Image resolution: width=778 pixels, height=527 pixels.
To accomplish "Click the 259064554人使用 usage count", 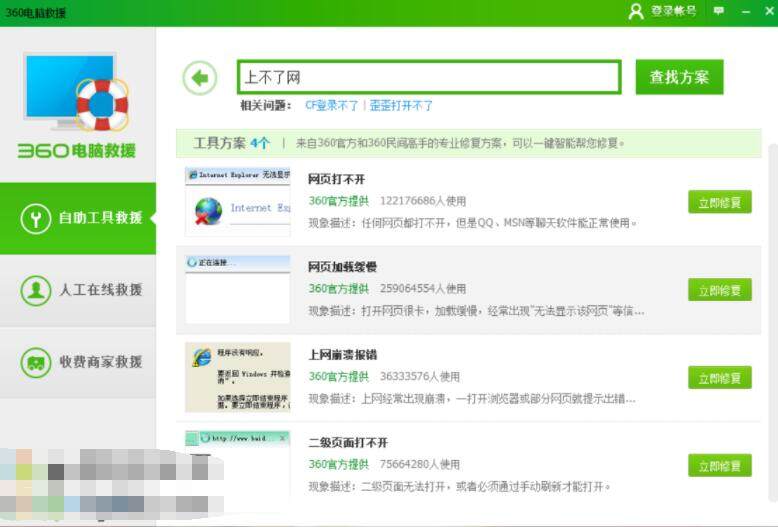I will [x=423, y=289].
